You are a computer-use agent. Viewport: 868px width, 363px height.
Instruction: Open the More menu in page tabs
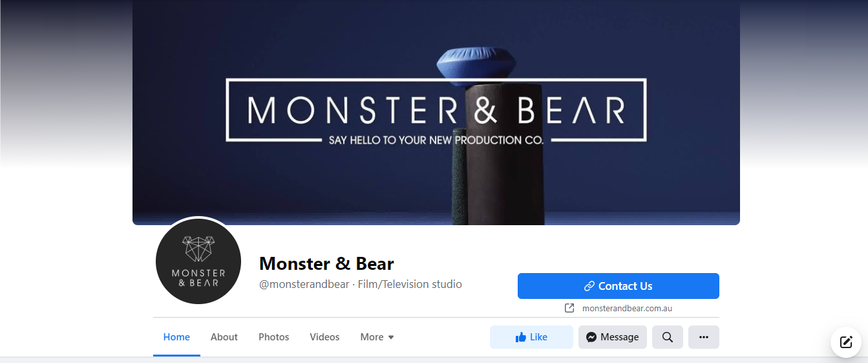tap(377, 337)
